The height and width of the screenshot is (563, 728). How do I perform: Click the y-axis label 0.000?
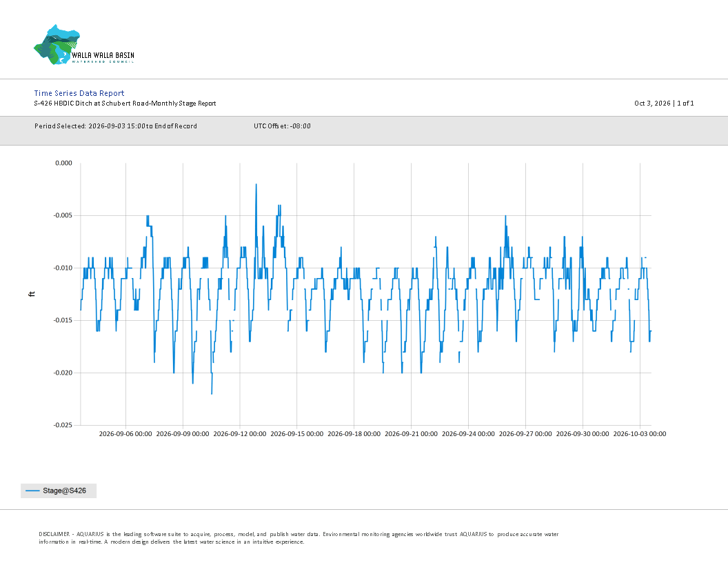coord(63,163)
